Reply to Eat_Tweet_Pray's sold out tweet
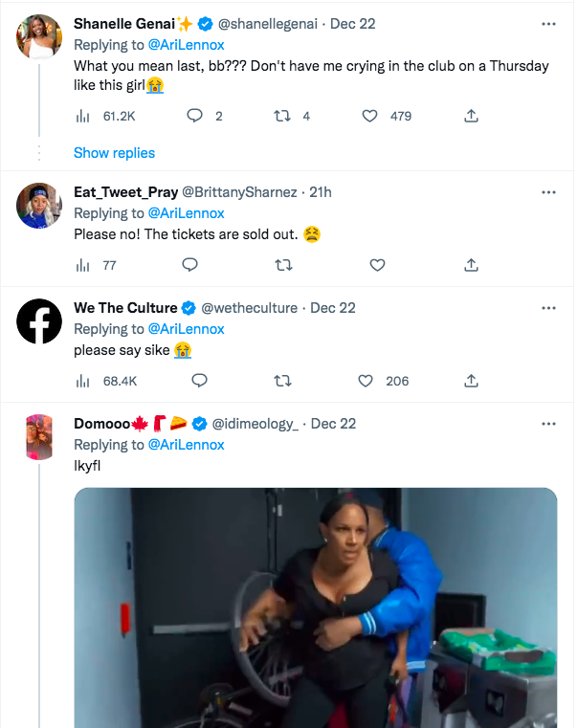 click(x=189, y=265)
